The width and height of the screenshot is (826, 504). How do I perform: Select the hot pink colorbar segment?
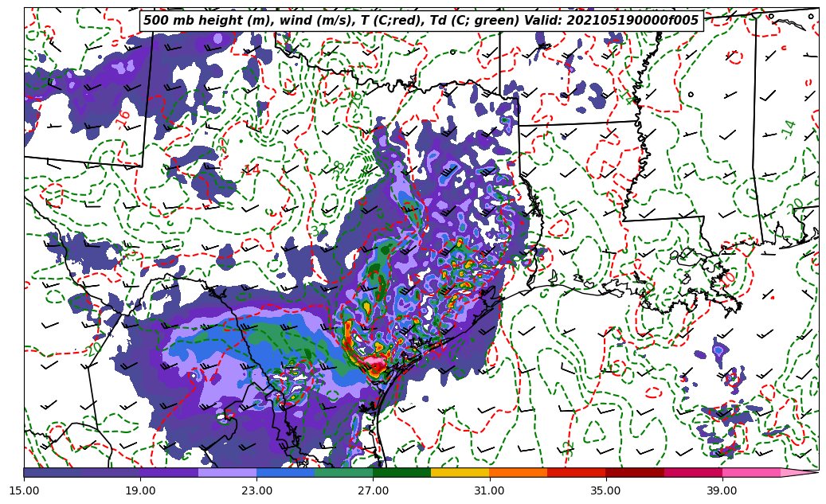click(x=750, y=472)
